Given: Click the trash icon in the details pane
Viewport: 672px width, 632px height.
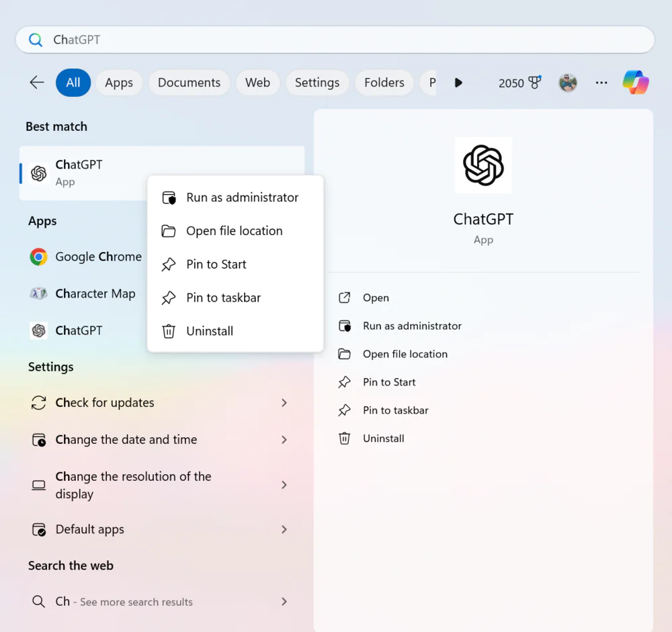Looking at the screenshot, I should pos(345,439).
